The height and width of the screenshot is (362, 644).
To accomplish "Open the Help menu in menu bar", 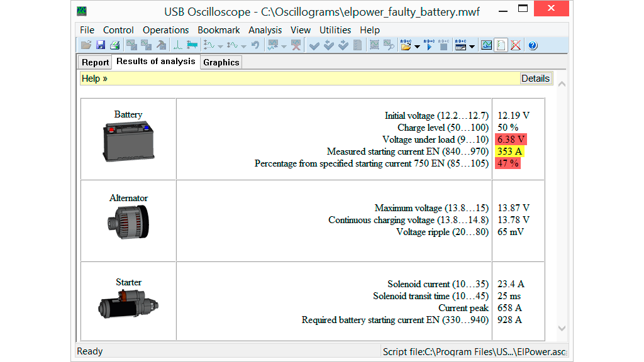I will pyautogui.click(x=370, y=30).
